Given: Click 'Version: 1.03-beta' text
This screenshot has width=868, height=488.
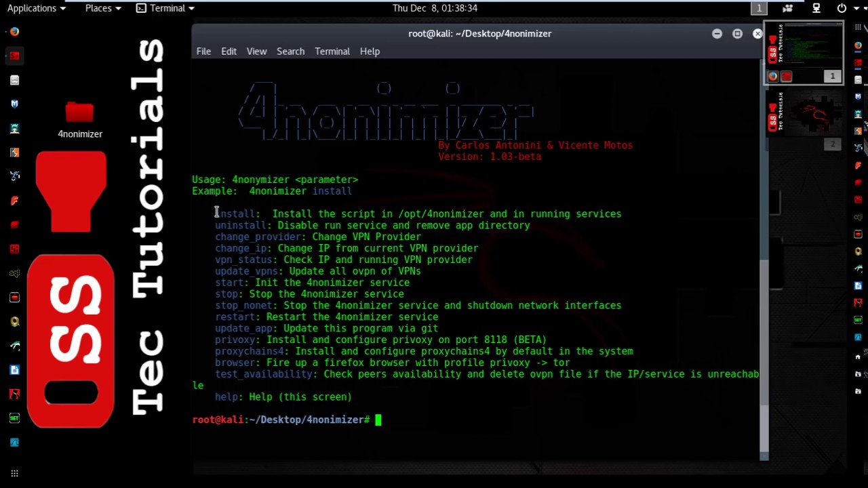Looking at the screenshot, I should (490, 157).
